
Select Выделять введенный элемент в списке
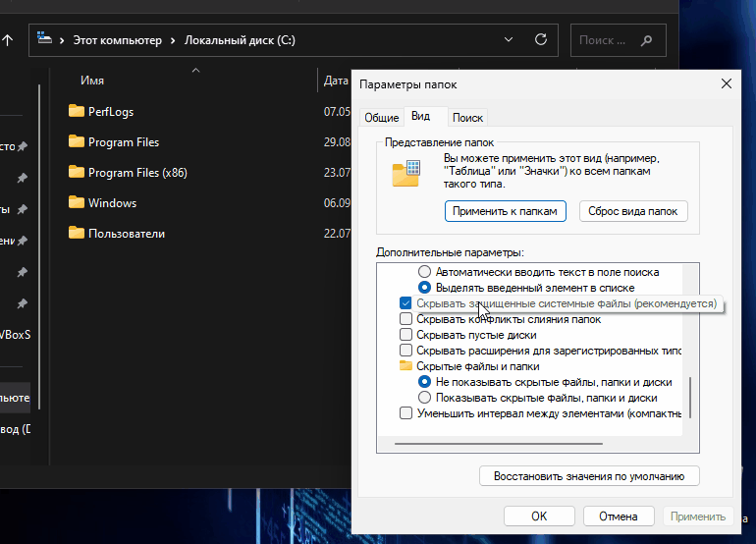424,288
